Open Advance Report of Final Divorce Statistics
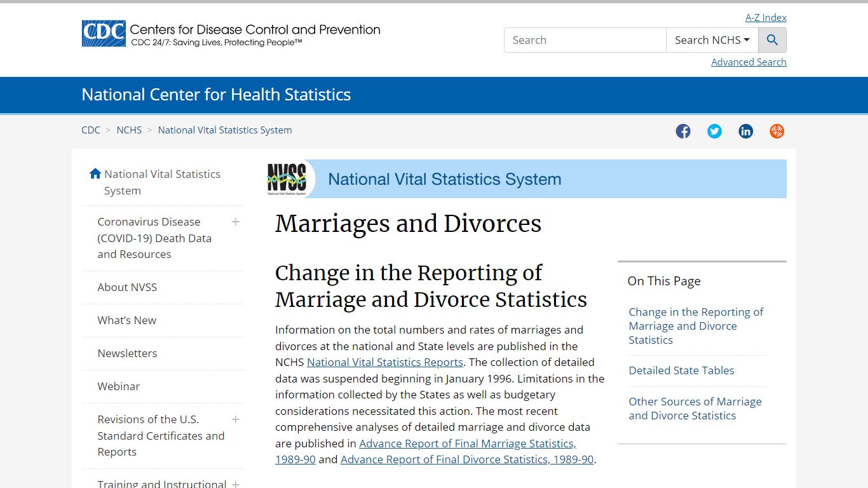The height and width of the screenshot is (488, 868). (x=467, y=459)
